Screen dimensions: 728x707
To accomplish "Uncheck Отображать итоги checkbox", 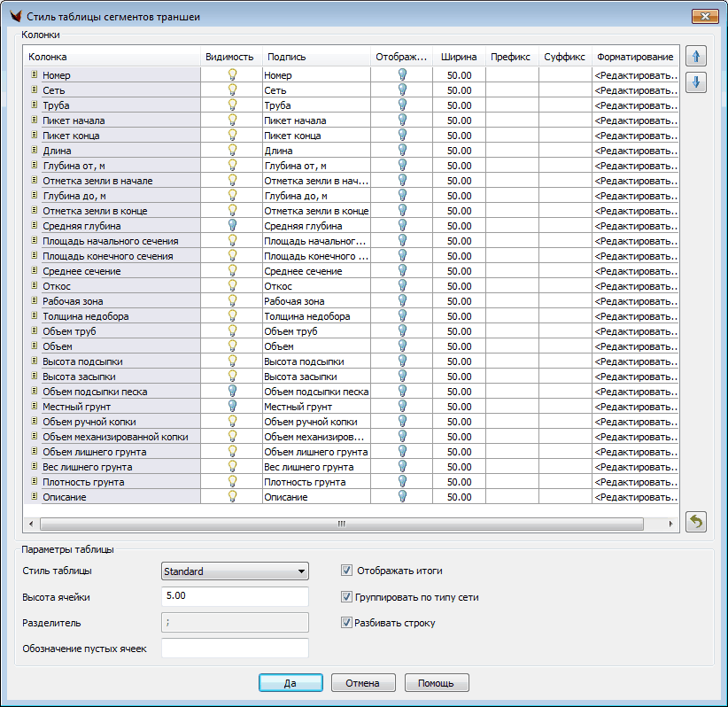I will click(347, 571).
